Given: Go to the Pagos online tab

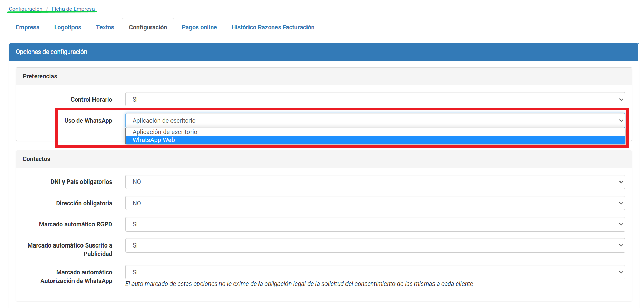Looking at the screenshot, I should click(199, 27).
